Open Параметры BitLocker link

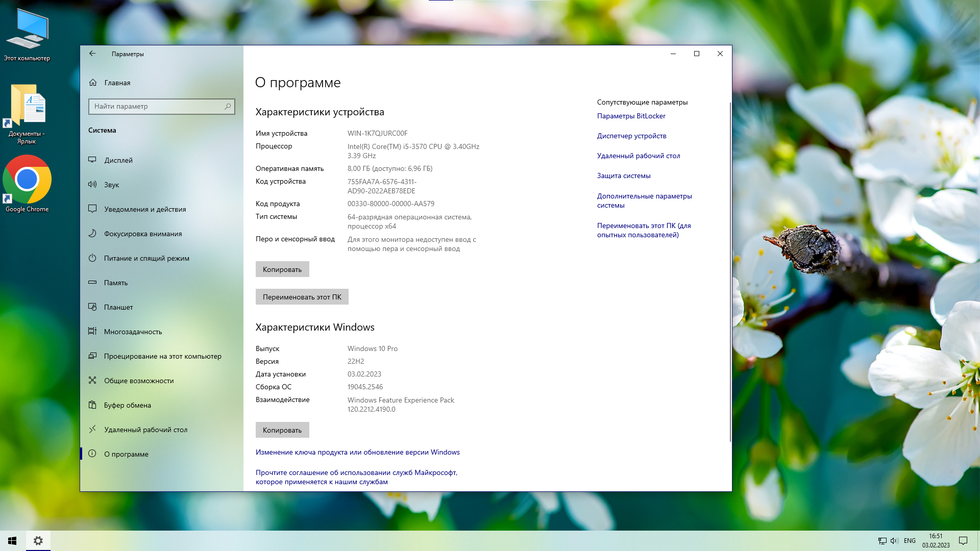(631, 116)
